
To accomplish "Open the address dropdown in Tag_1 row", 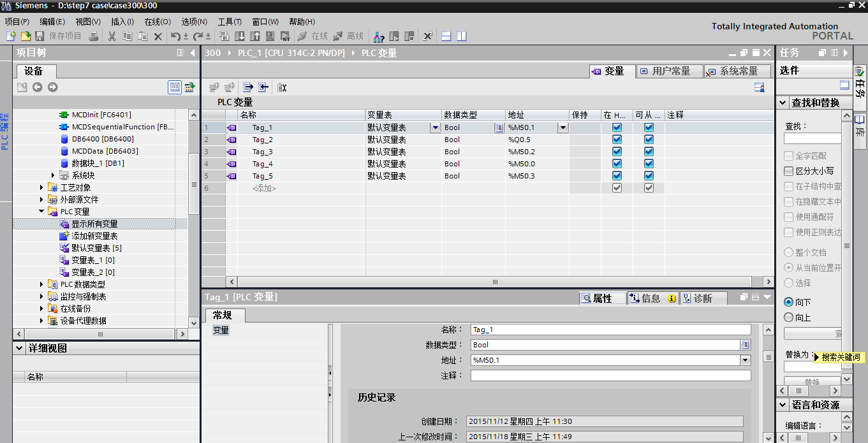I will pyautogui.click(x=563, y=127).
